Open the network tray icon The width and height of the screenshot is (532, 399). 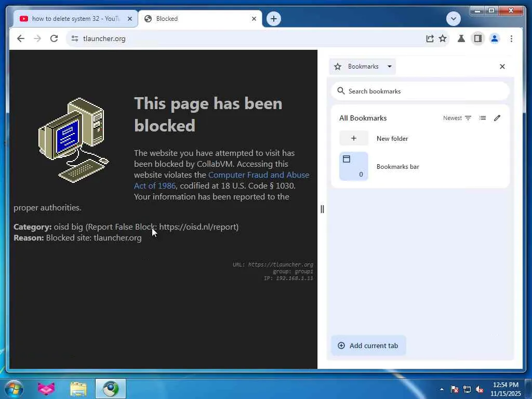coord(467,389)
